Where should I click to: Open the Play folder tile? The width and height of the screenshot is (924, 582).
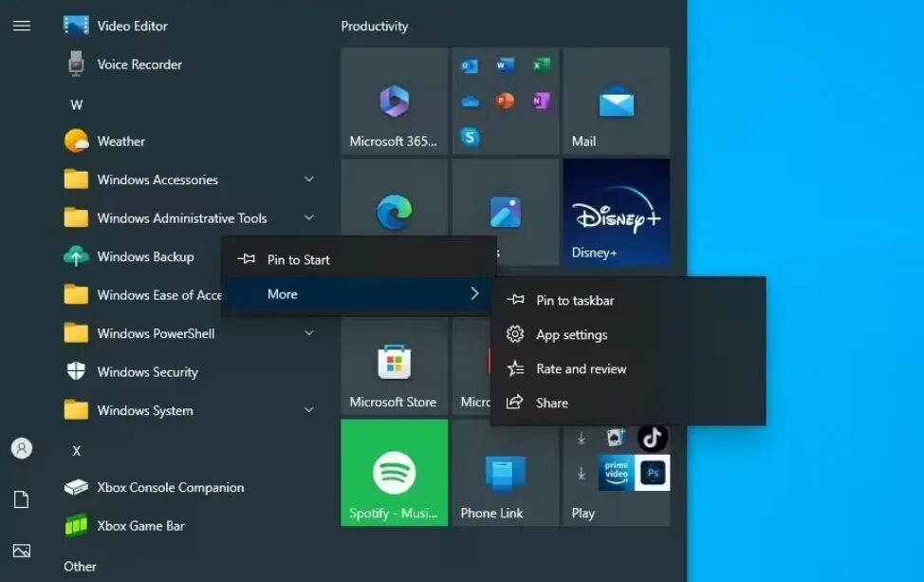tap(617, 476)
